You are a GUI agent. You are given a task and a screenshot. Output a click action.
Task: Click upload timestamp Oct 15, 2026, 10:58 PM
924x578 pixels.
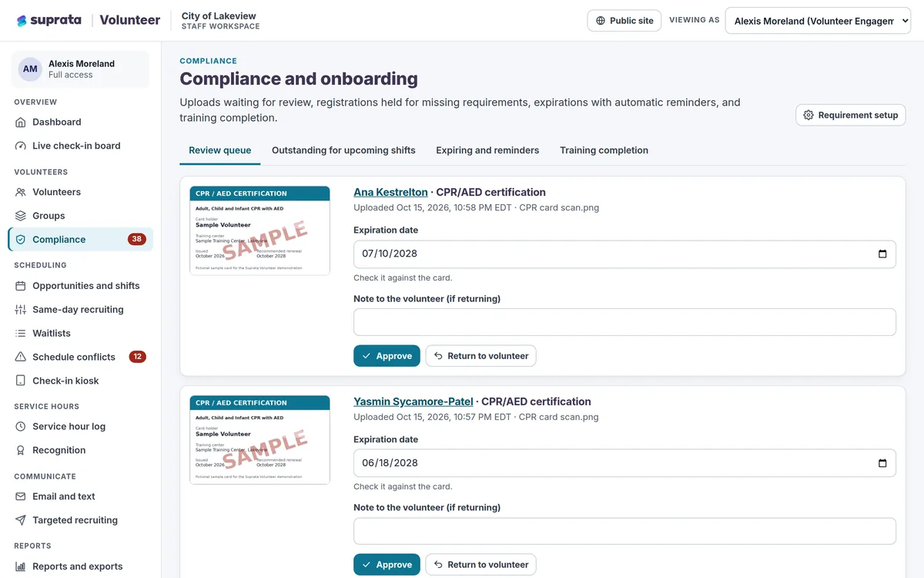(x=454, y=207)
